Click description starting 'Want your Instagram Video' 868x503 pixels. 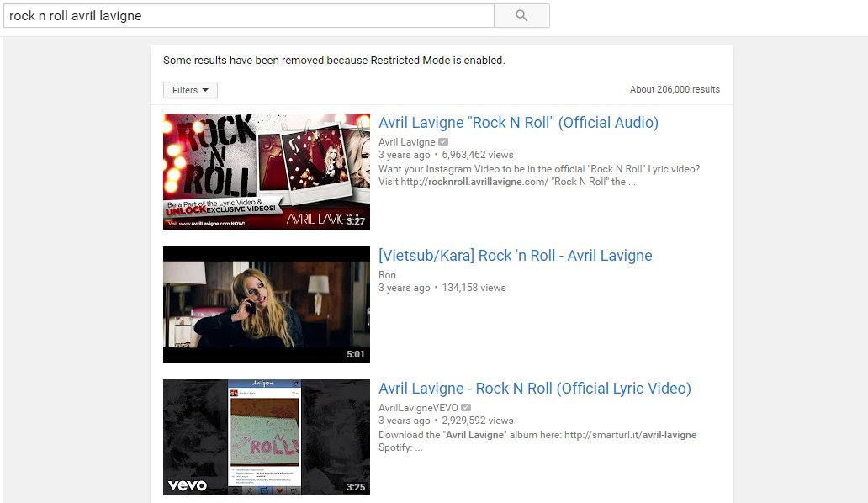click(x=539, y=176)
